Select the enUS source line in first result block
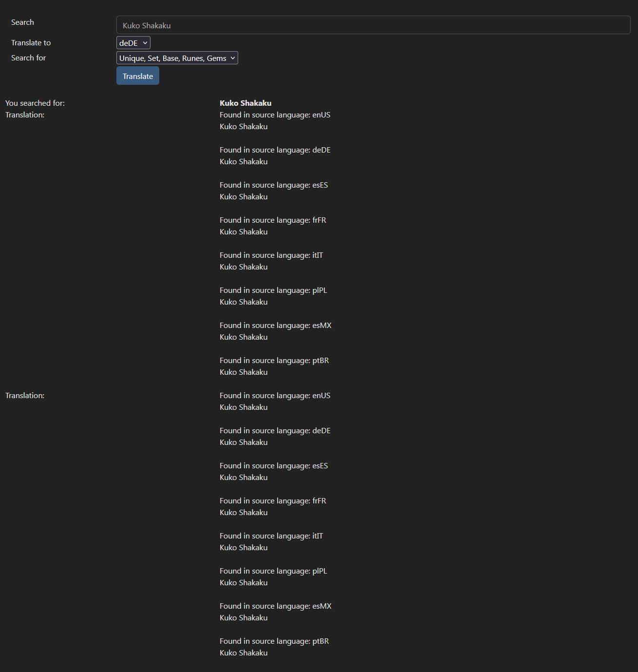This screenshot has width=638, height=672. click(275, 115)
